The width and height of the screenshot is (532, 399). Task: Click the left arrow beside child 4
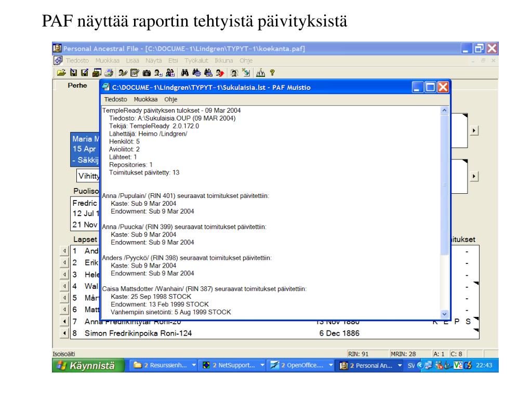click(x=64, y=286)
